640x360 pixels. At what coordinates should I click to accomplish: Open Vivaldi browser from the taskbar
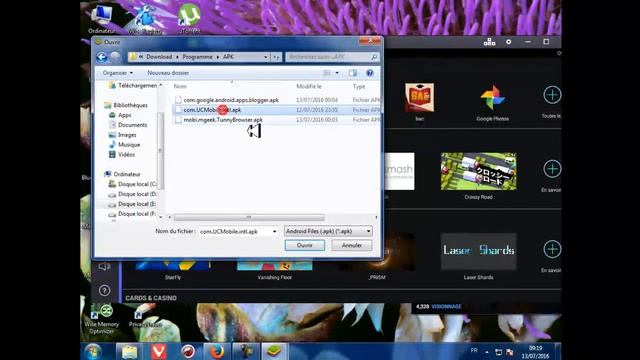tap(158, 351)
